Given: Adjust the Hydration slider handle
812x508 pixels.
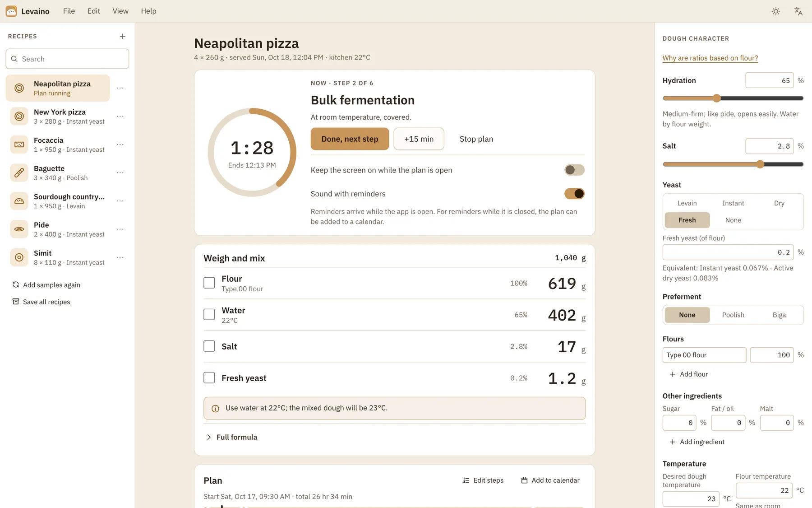Looking at the screenshot, I should tap(717, 98).
